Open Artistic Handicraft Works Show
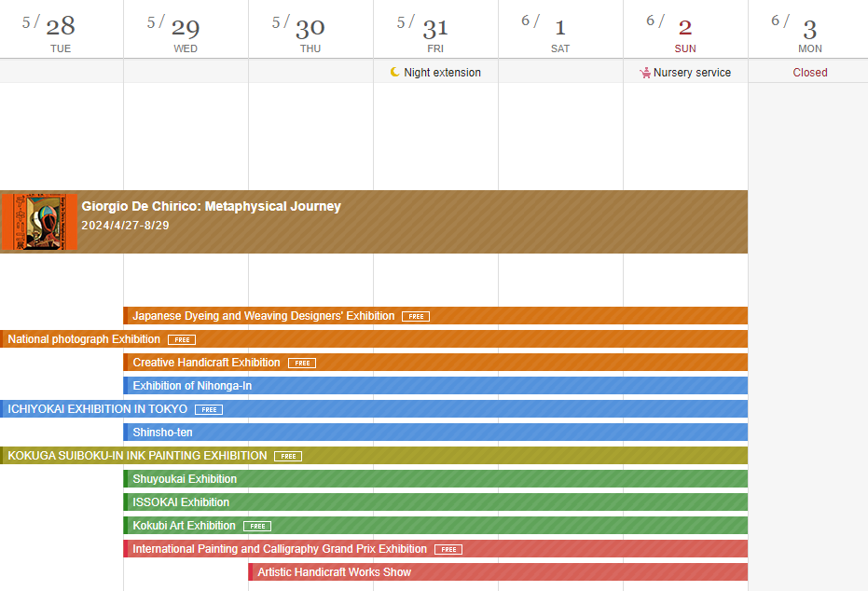Screen dimensions: 868x591 coord(498,571)
